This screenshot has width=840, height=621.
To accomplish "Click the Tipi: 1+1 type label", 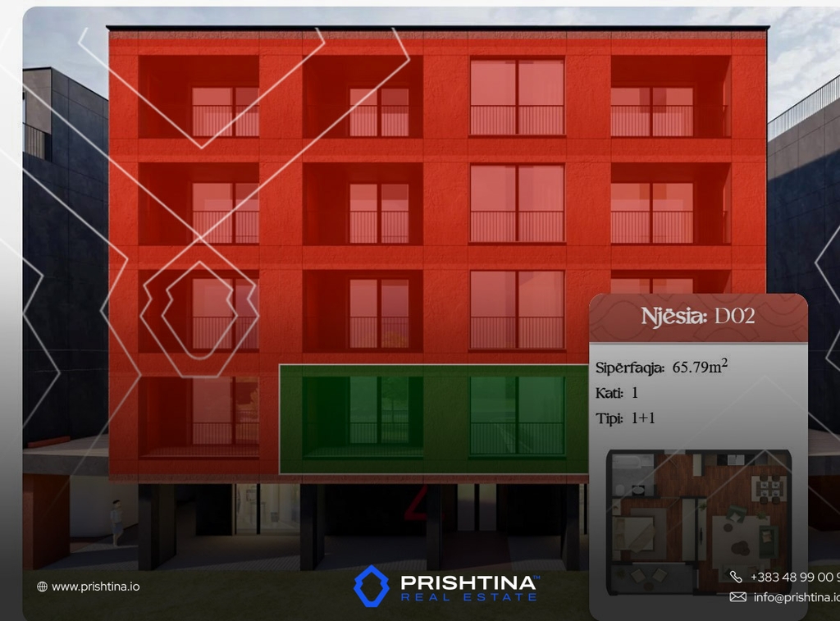I will pyautogui.click(x=625, y=418).
